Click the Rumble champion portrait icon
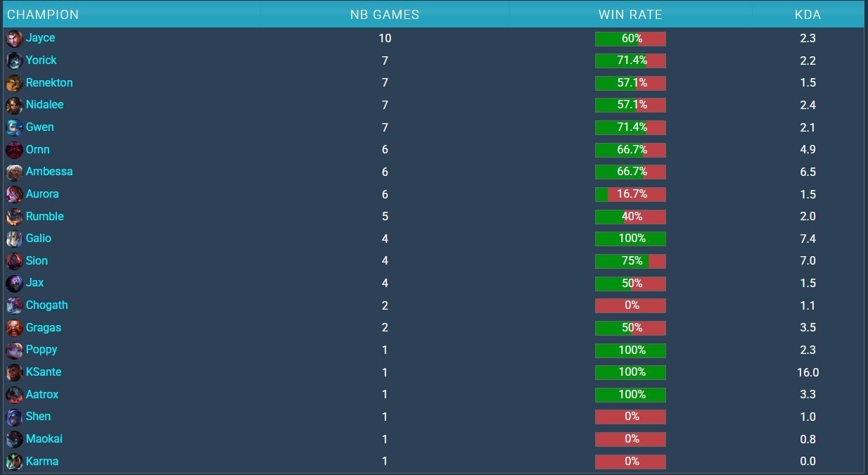This screenshot has width=868, height=475. point(14,217)
